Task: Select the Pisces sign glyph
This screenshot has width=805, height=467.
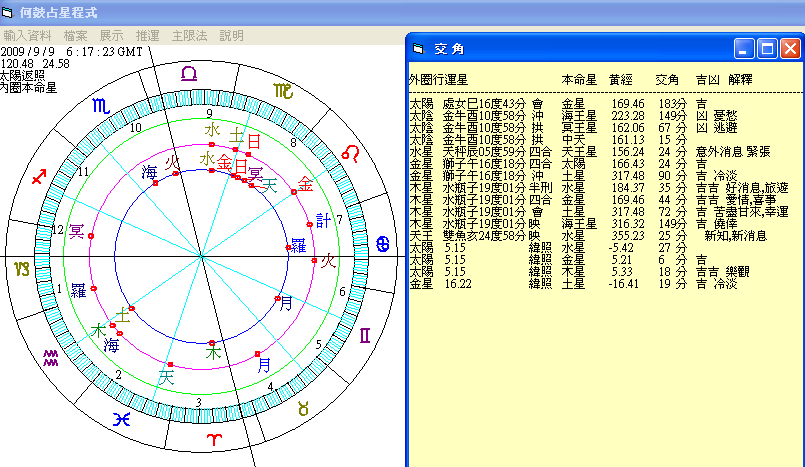Action: 121,419
